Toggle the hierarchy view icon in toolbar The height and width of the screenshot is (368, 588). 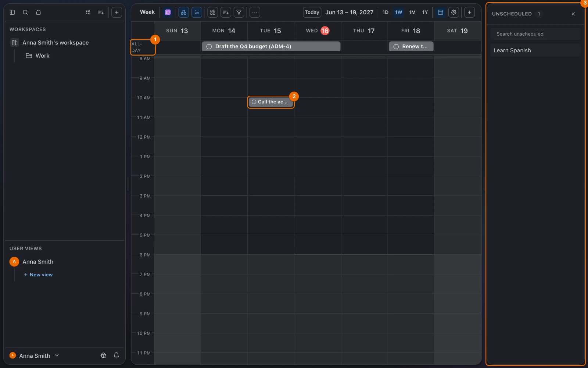pos(184,12)
